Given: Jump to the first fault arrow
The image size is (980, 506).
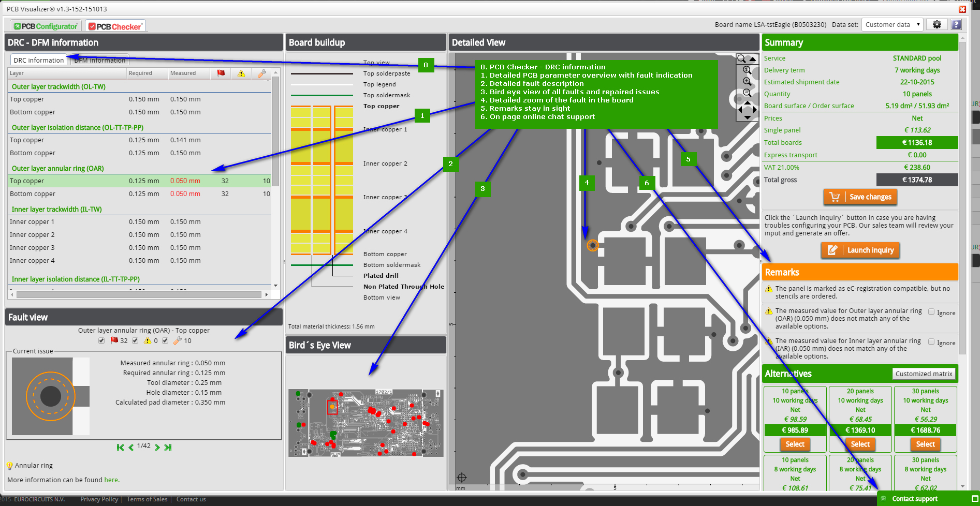Looking at the screenshot, I should point(120,448).
